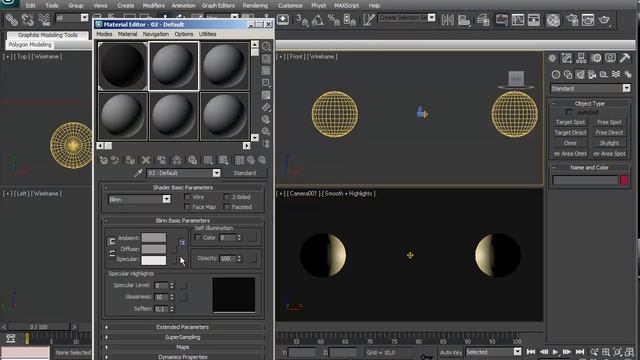Screen dimensions: 640x360
Task: Click the Align tool in main toolbar
Action: [464, 20]
